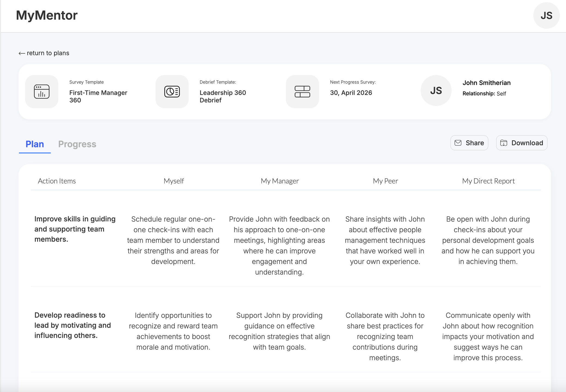Select the motivating and influencing others action item
The width and height of the screenshot is (566, 392).
click(72, 325)
